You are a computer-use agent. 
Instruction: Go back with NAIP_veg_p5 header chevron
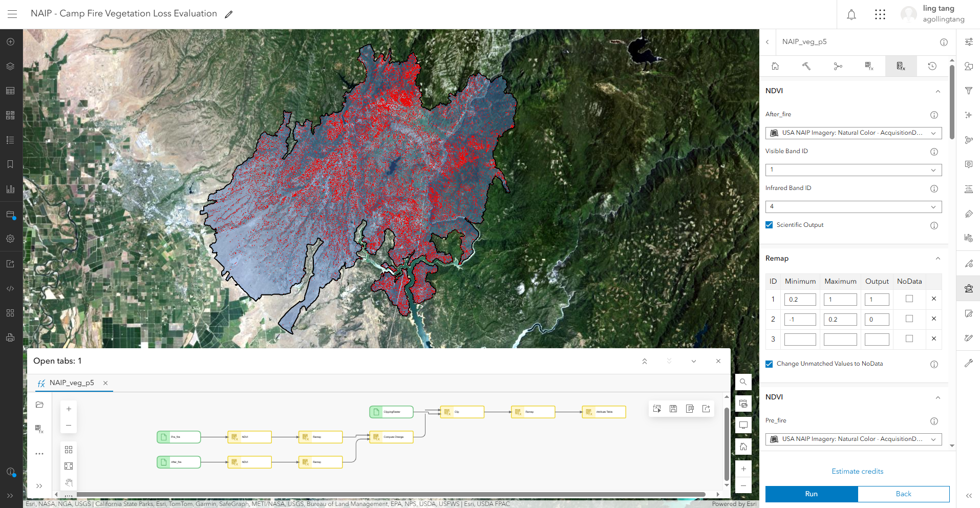pos(768,42)
